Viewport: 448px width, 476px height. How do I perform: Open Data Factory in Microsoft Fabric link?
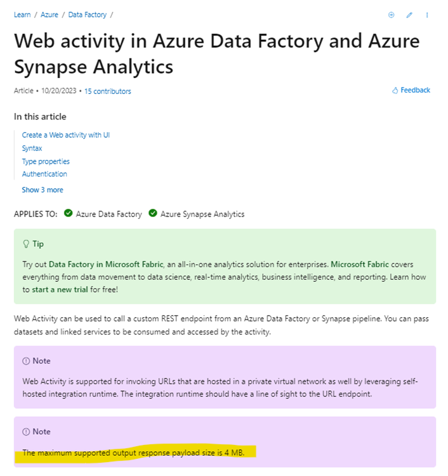(x=106, y=265)
